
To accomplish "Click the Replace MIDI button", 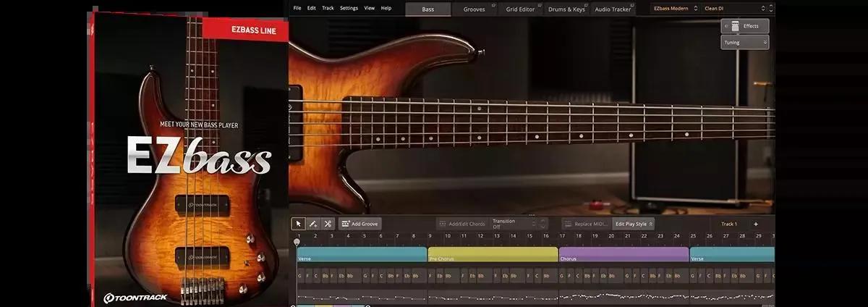I will click(x=587, y=224).
